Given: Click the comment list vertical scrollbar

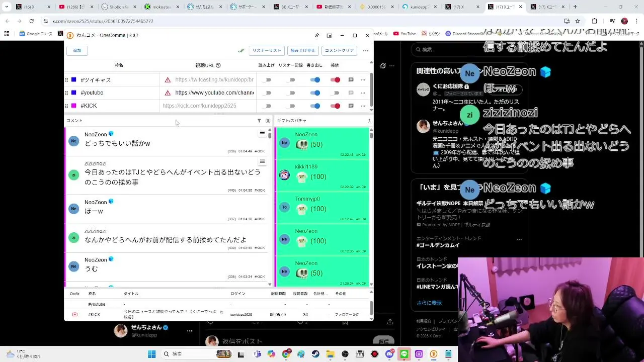Looking at the screenshot, I should pos(270,206).
